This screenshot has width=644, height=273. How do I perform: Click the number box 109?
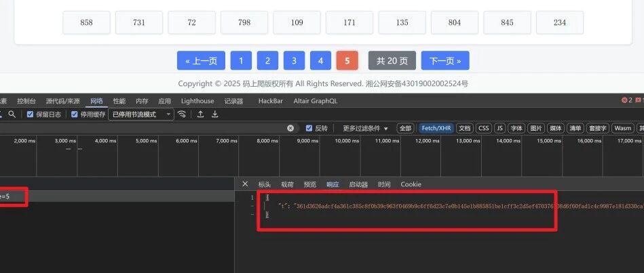(x=297, y=22)
